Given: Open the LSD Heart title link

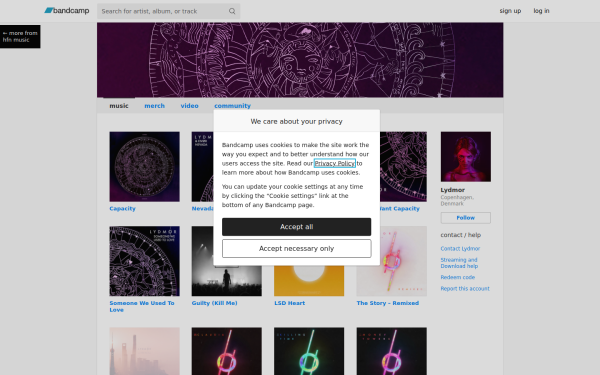Looking at the screenshot, I should click(x=290, y=303).
